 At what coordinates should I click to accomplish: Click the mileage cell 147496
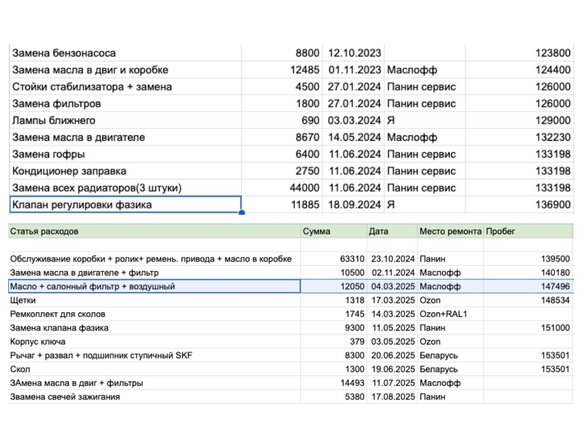click(x=529, y=286)
